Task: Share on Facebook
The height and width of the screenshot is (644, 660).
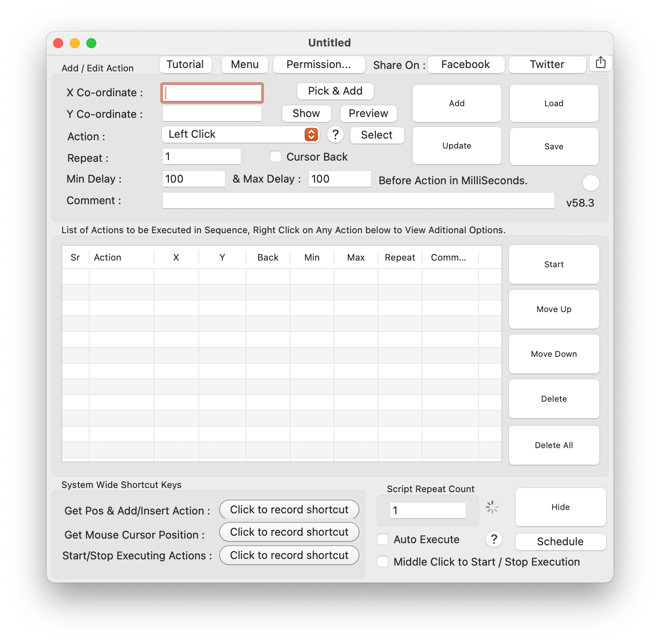Action: 466,64
